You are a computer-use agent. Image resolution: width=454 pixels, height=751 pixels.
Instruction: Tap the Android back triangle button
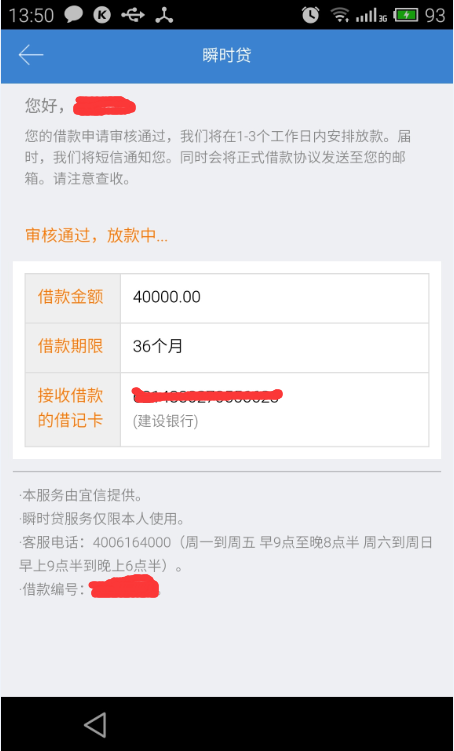coord(95,725)
